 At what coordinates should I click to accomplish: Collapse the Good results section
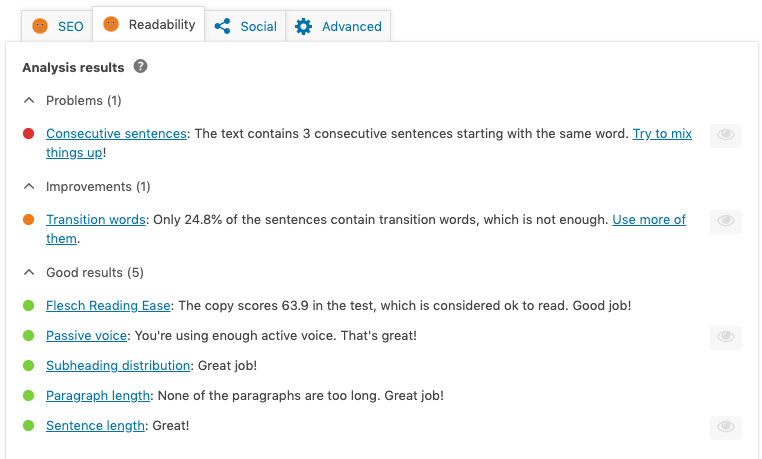(x=29, y=273)
